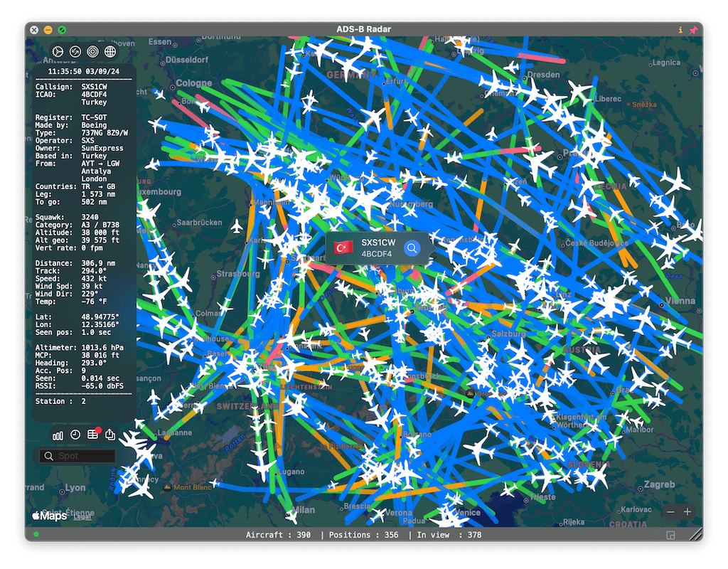This screenshot has width=728, height=569.
Task: Toggle fullscreen with the green traffic light
Action: click(x=63, y=30)
